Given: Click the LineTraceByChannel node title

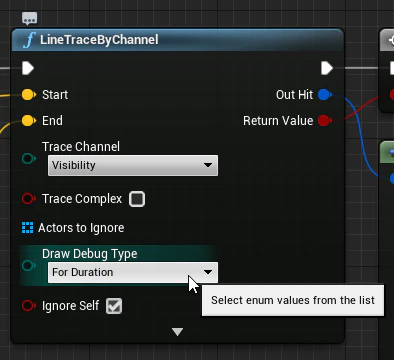Looking at the screenshot, I should coord(99,40).
